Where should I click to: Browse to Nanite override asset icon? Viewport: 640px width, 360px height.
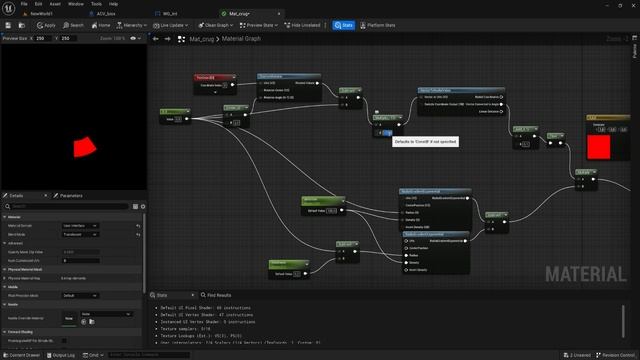(x=92, y=322)
